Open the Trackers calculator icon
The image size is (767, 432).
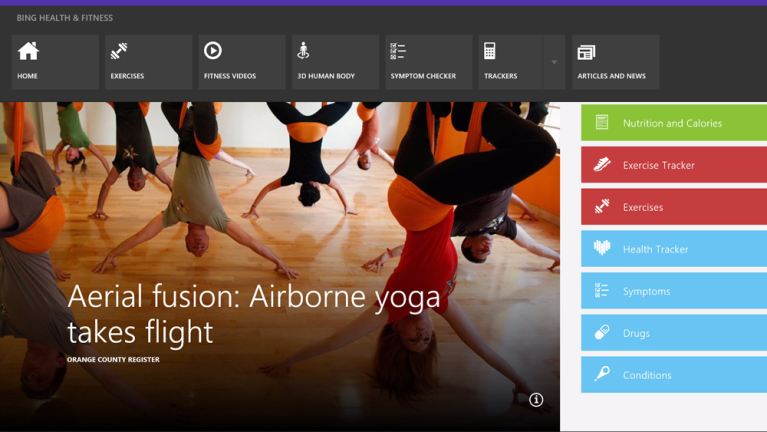pyautogui.click(x=490, y=51)
